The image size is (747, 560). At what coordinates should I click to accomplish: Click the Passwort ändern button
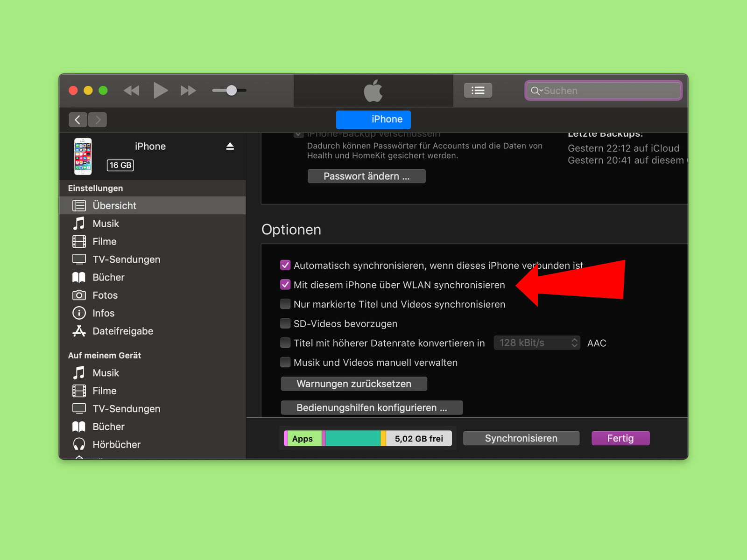[x=366, y=176]
